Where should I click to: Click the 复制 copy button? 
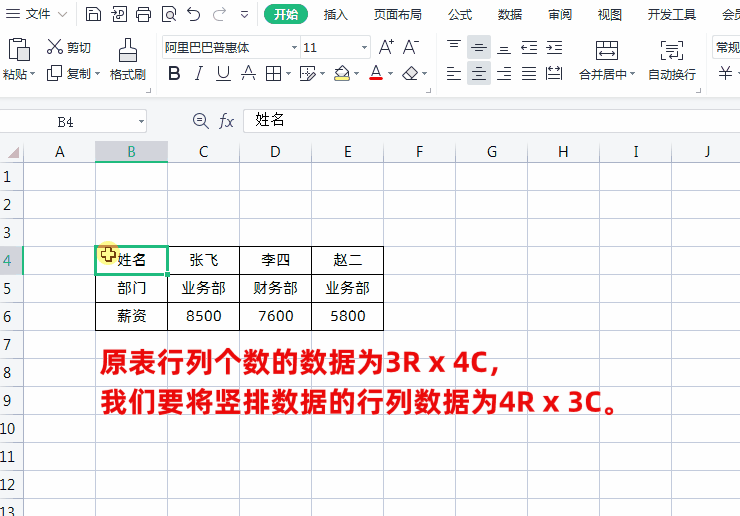click(68, 74)
